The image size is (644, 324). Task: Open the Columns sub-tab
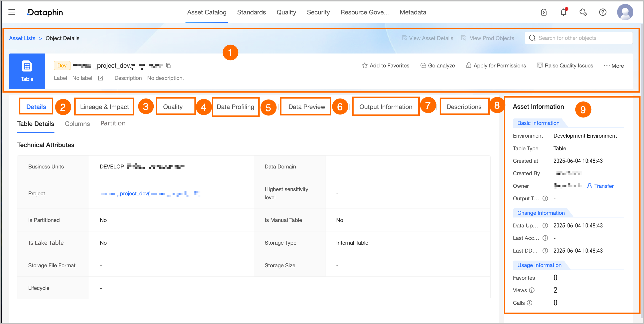[77, 124]
